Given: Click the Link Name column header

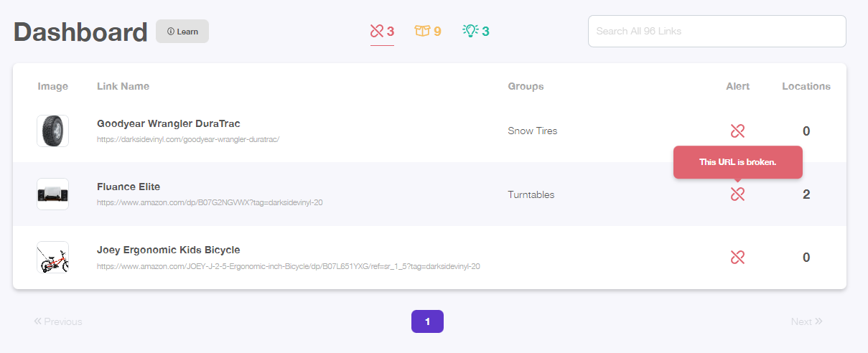Looking at the screenshot, I should 123,86.
